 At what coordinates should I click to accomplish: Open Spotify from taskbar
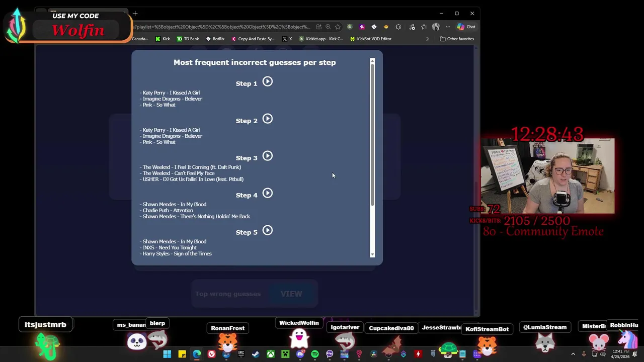(315, 354)
